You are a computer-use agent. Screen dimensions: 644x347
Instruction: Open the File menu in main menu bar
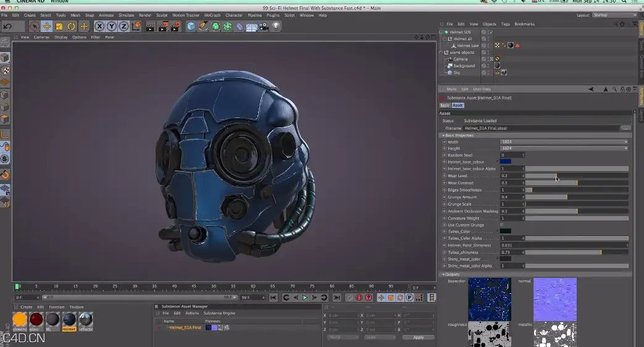[x=4, y=15]
